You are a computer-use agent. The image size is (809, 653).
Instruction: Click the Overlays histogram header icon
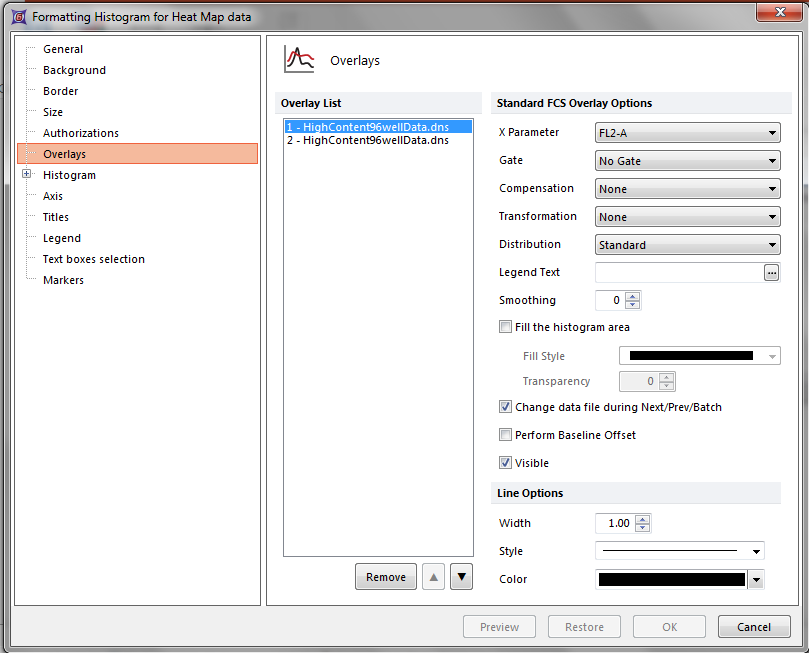click(299, 60)
